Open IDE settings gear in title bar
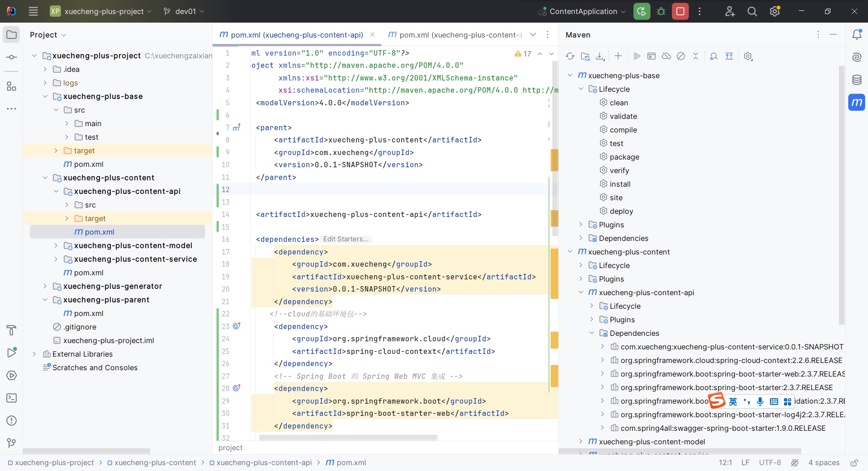868x471 pixels. (x=774, y=11)
